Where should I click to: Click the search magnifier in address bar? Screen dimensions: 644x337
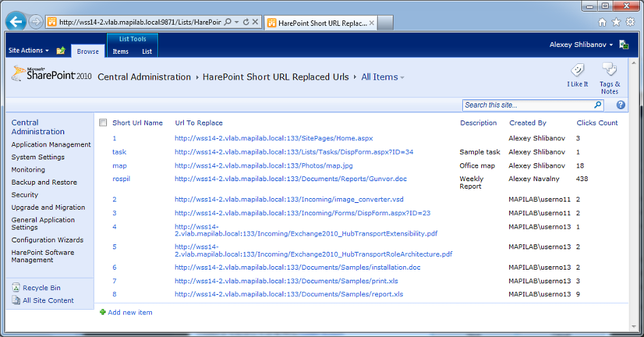[x=227, y=22]
